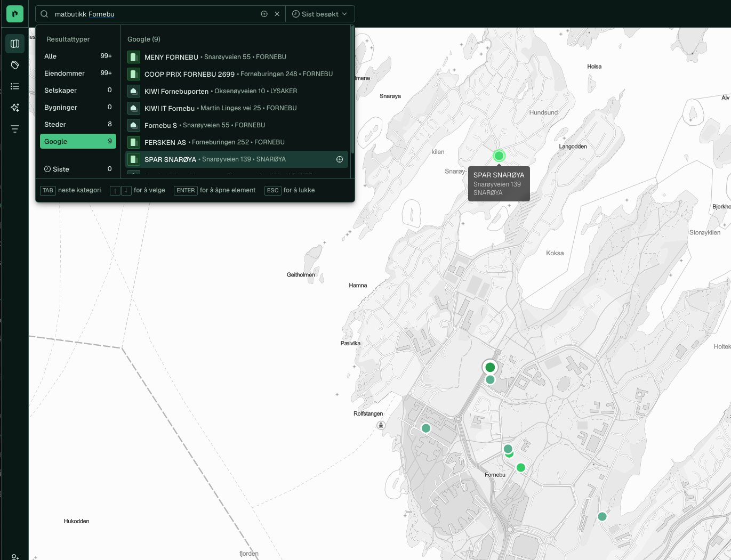731x560 pixels.
Task: Open the SPAR SNARØYA result row
Action: pos(237,159)
